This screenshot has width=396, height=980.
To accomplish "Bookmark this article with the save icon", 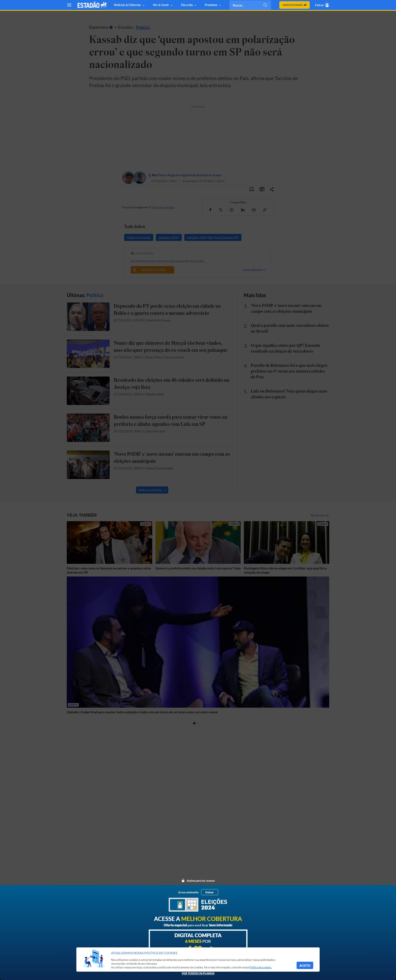I will click(x=251, y=189).
